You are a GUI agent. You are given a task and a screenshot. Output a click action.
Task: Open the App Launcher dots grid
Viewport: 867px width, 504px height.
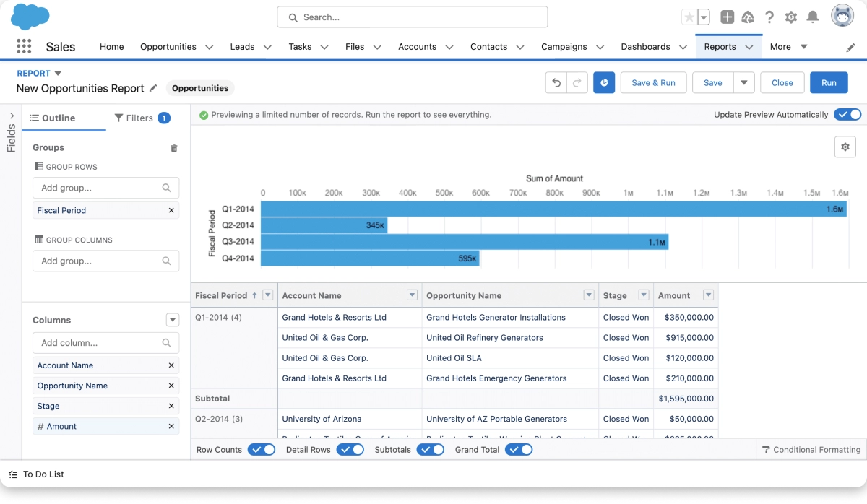[x=24, y=46]
